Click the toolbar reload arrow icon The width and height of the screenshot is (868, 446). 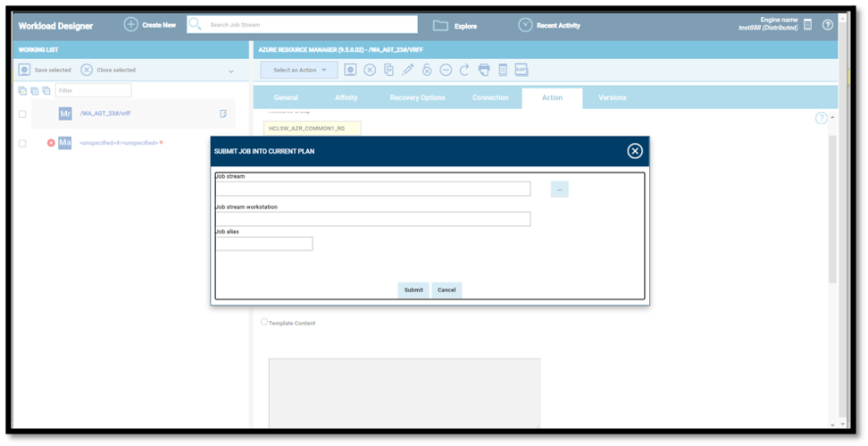pyautogui.click(x=464, y=70)
